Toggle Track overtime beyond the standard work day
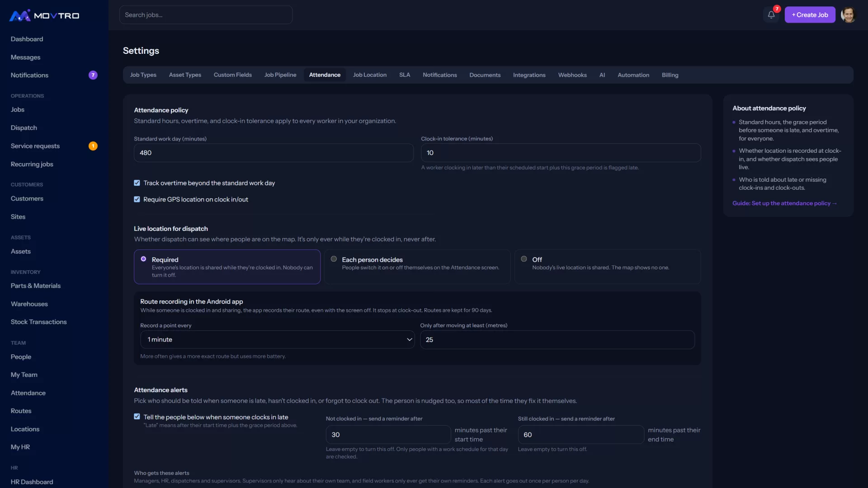868x488 pixels. (137, 183)
